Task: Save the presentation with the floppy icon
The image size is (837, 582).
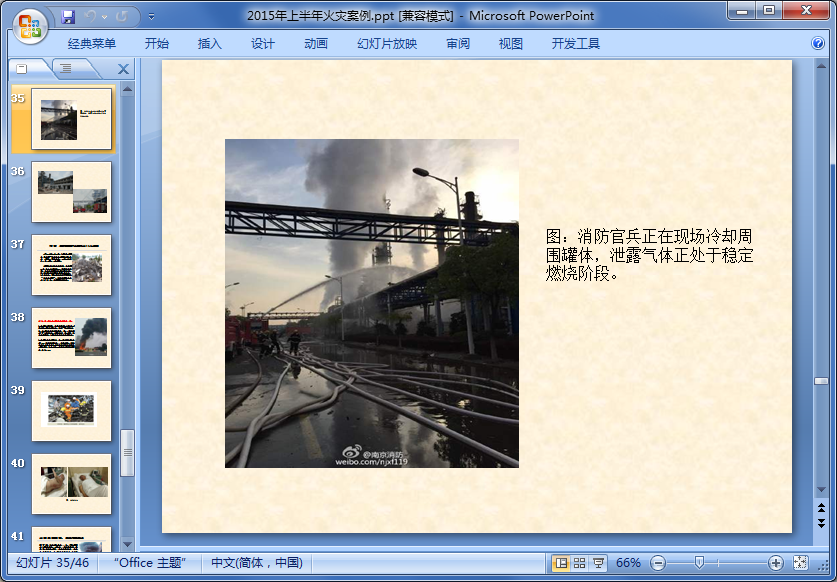Action: pyautogui.click(x=68, y=17)
